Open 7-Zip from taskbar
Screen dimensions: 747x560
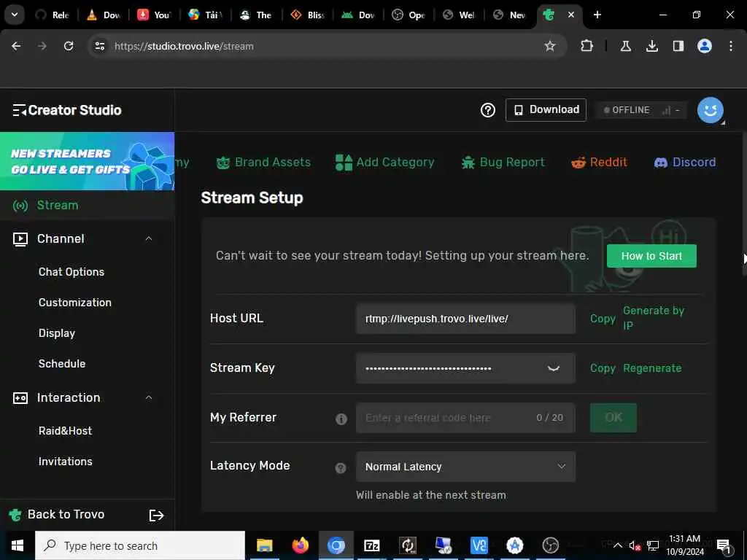click(371, 545)
